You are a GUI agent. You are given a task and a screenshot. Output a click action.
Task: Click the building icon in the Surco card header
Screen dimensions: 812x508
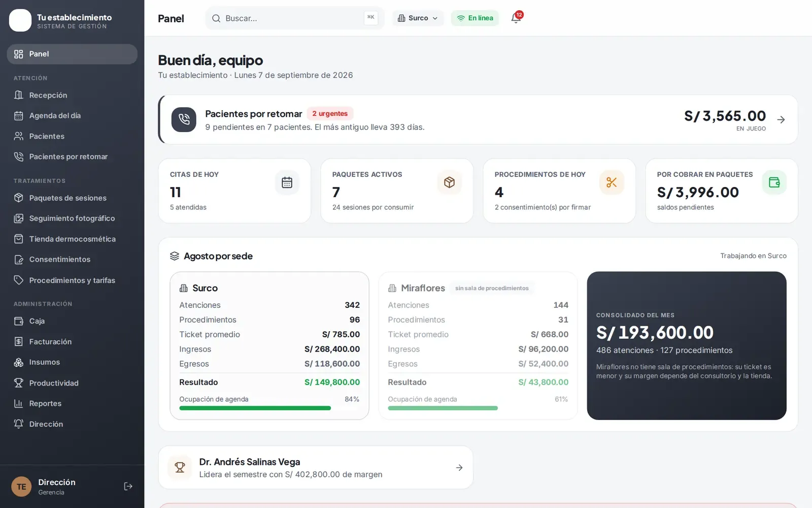(184, 288)
